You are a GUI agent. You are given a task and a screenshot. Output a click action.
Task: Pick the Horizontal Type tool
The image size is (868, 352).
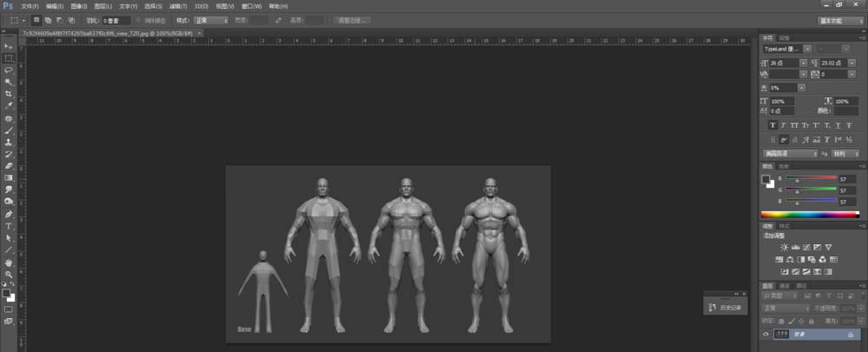[x=9, y=225]
